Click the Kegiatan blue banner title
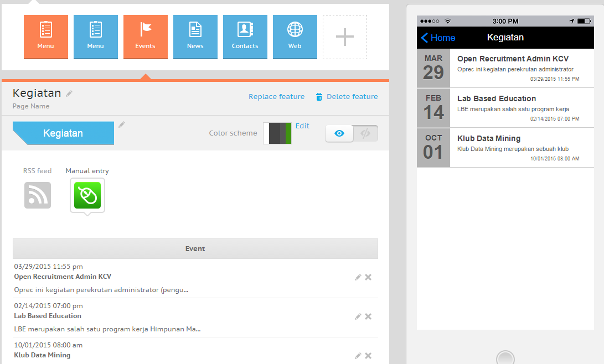The image size is (604, 364). [63, 133]
